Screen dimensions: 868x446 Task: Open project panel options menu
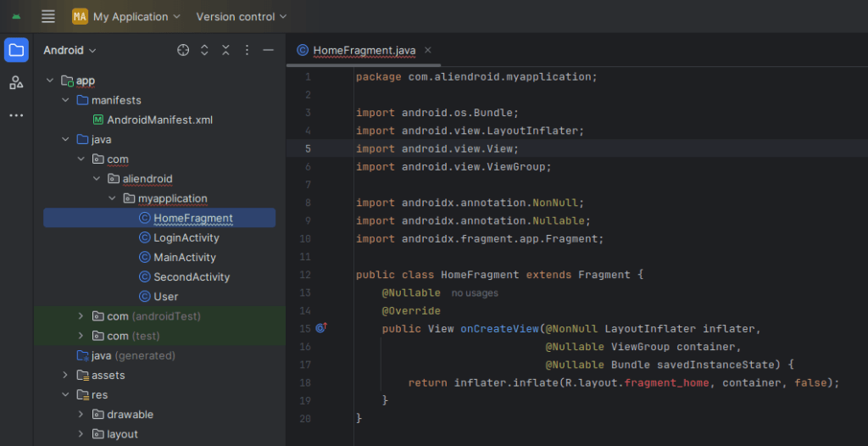(x=247, y=50)
